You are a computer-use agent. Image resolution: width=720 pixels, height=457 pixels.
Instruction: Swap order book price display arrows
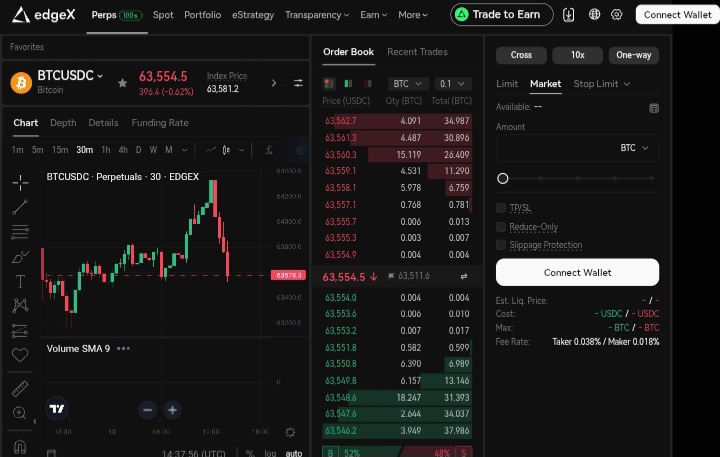pyautogui.click(x=464, y=276)
